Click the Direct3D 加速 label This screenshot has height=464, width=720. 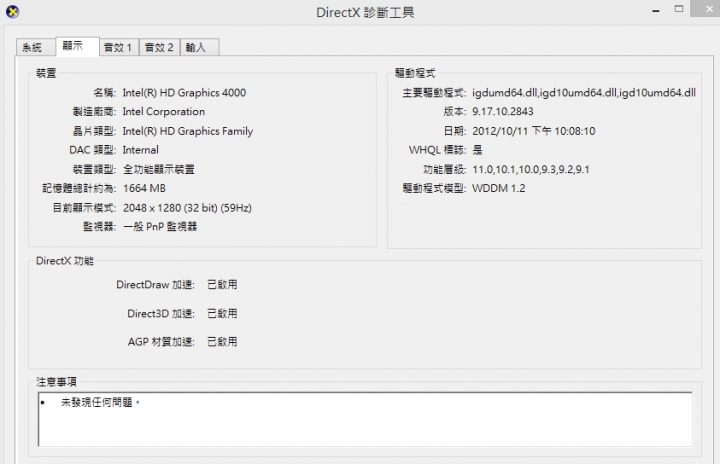[161, 314]
